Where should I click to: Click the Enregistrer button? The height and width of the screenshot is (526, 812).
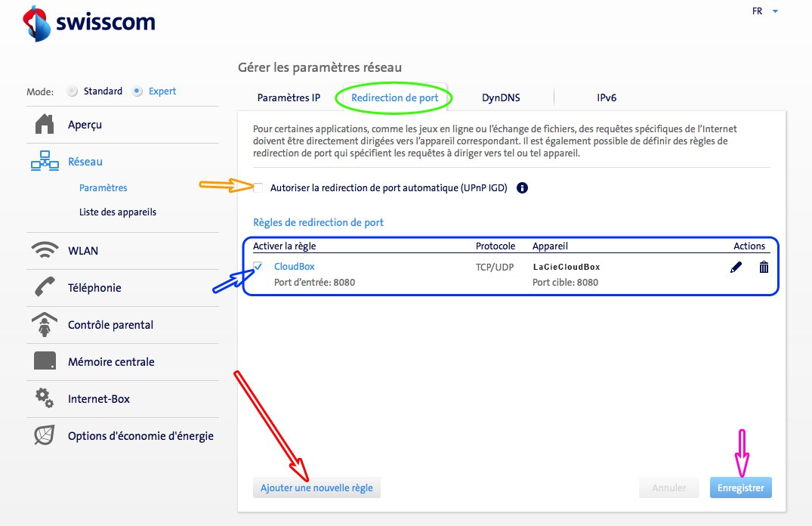[740, 488]
